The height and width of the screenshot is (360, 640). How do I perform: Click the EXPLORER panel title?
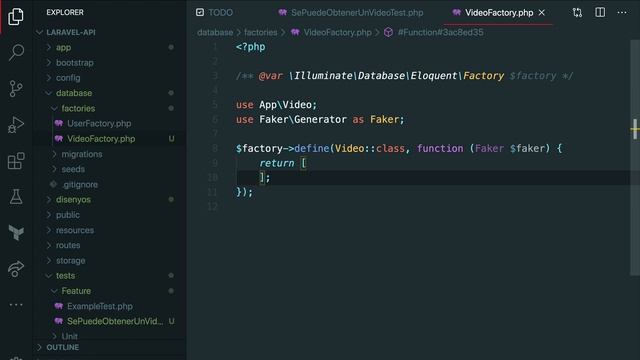(x=65, y=13)
